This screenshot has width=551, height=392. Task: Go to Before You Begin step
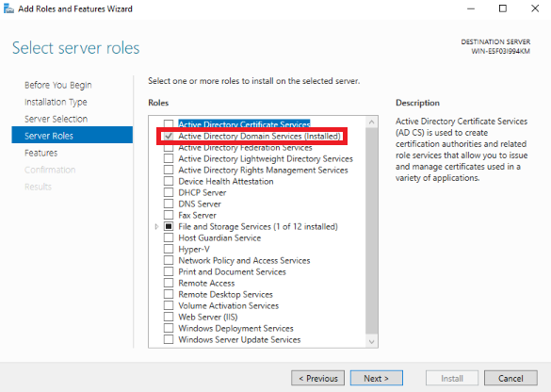58,85
